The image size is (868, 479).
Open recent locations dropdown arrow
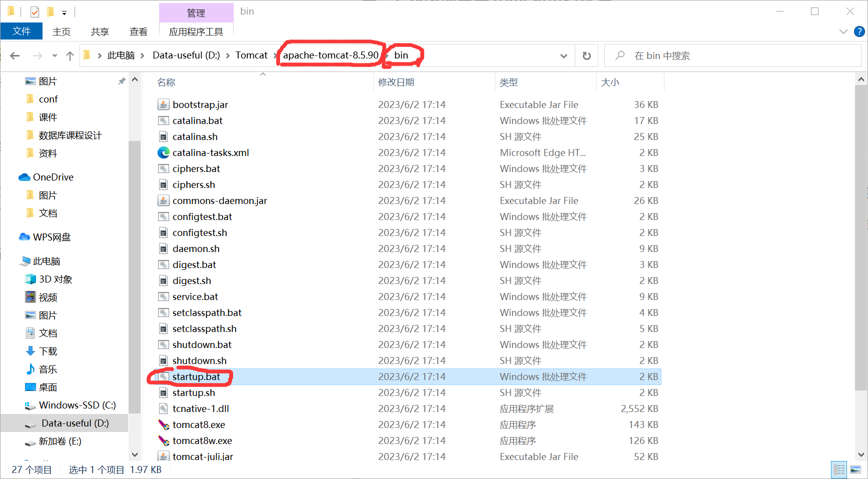tap(55, 55)
